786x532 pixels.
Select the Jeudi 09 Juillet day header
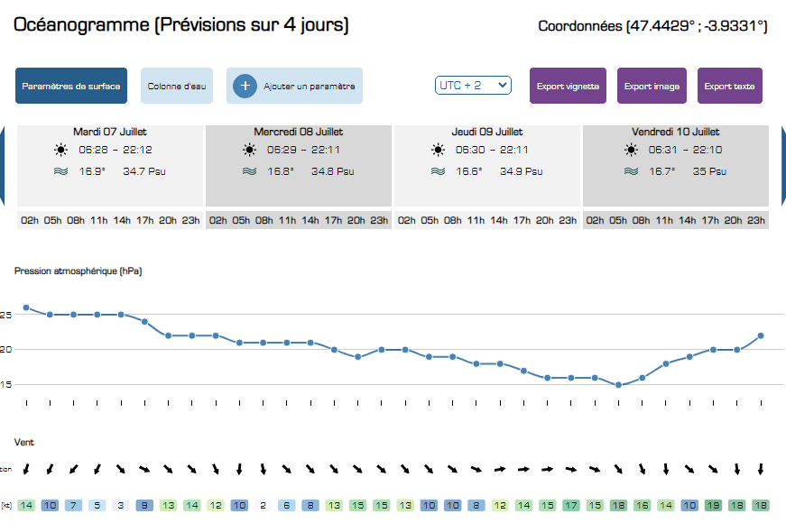[x=487, y=132]
